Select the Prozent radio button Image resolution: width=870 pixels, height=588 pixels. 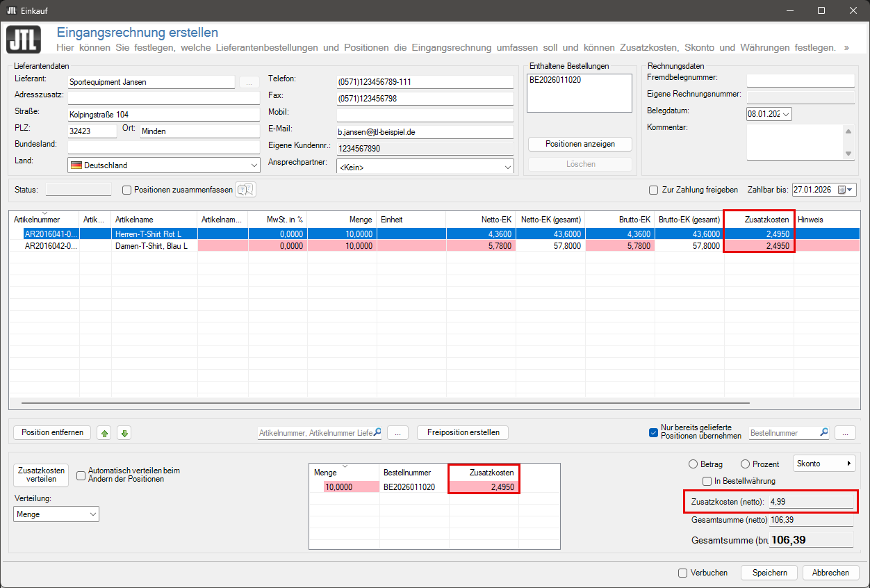click(746, 464)
